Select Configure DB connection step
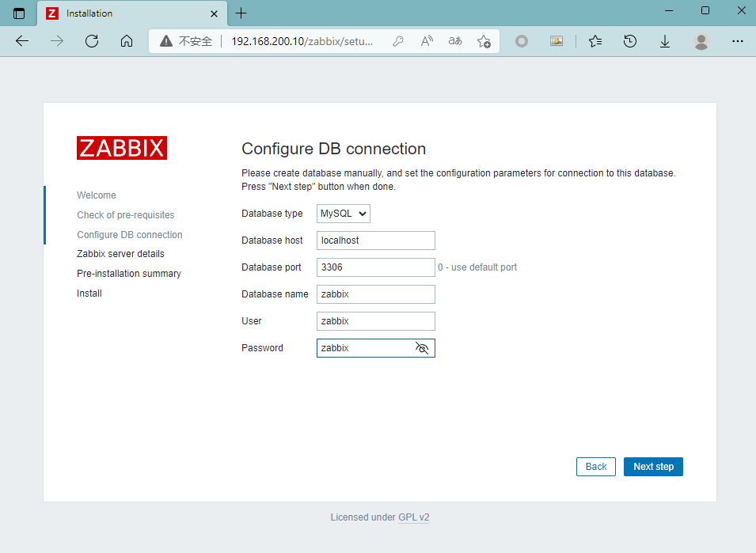This screenshot has width=756, height=553. tap(130, 235)
